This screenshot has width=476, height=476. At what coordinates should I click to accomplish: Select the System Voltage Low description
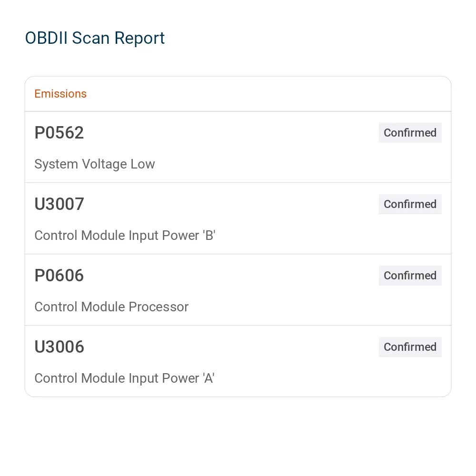coord(95,164)
